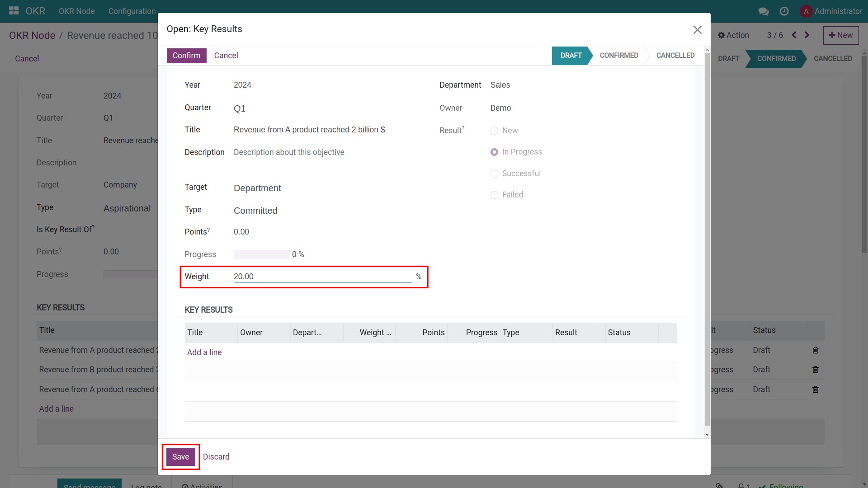The image size is (868, 488).
Task: Open the activities clock icon
Action: [x=784, y=11]
